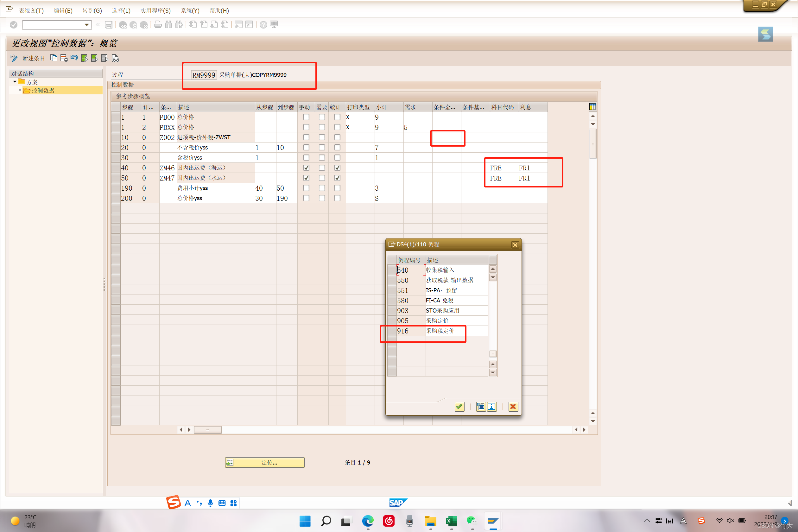This screenshot has height=532, width=798.
Task: Click the Delete row icon
Action: (x=64, y=58)
